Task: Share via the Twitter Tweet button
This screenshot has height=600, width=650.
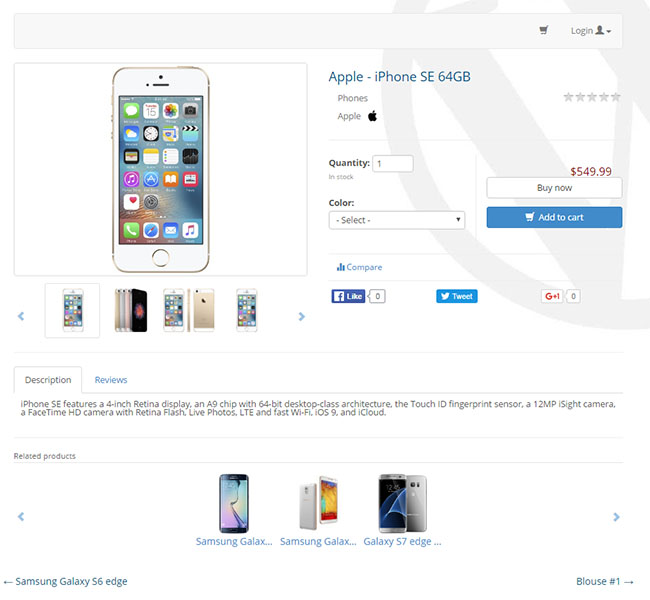Action: click(x=456, y=296)
